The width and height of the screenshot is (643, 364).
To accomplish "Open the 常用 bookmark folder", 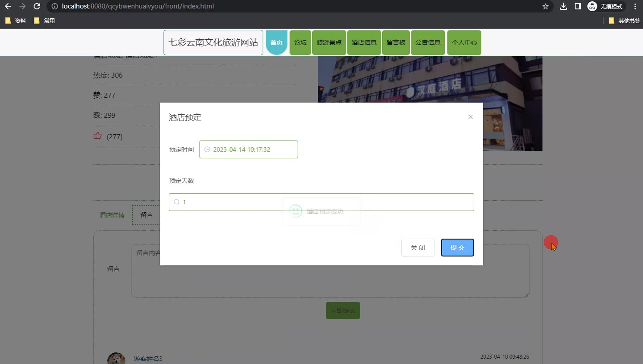I will tap(45, 21).
